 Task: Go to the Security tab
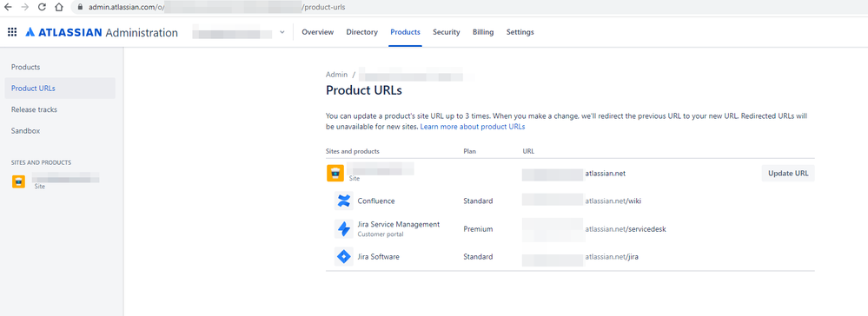pos(447,32)
